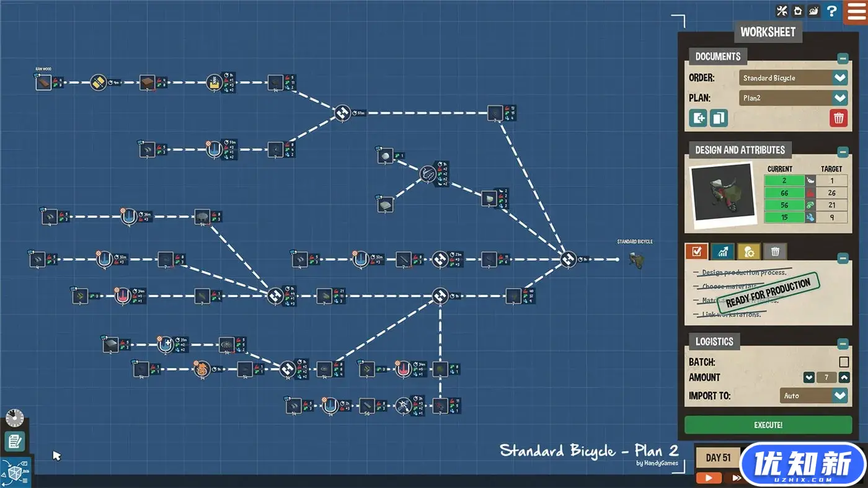Click the Standard Bicycle final product node
The image size is (868, 488).
pyautogui.click(x=635, y=259)
